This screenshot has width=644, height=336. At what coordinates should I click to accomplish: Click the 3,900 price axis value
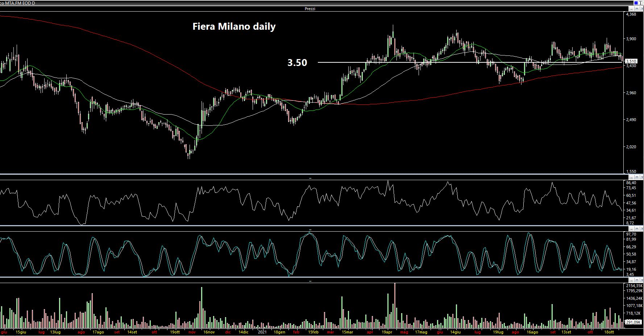coord(631,39)
